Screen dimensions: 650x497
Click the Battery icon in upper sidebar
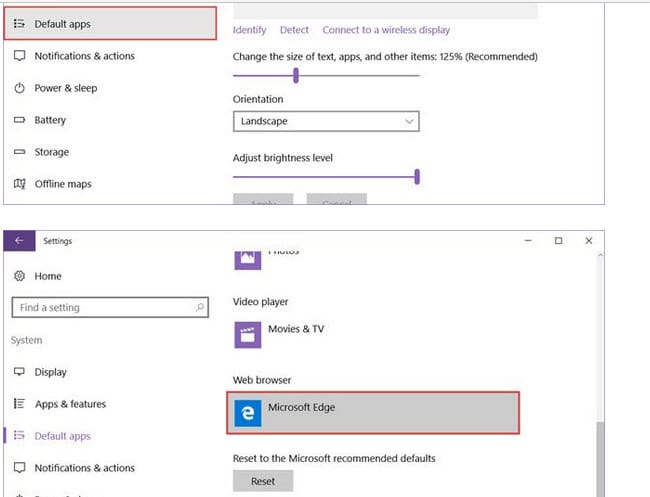pyautogui.click(x=19, y=120)
